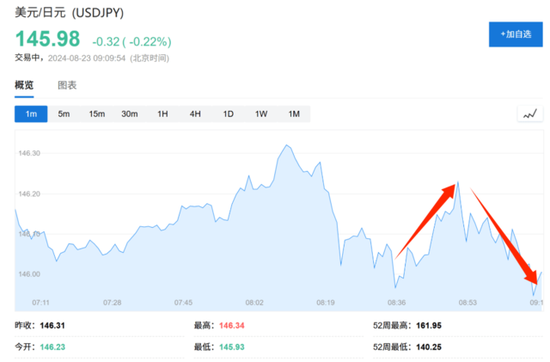Viewport: 550px width, 362px height.
Task: Click the 07:45 time axis label
Action: point(183,302)
